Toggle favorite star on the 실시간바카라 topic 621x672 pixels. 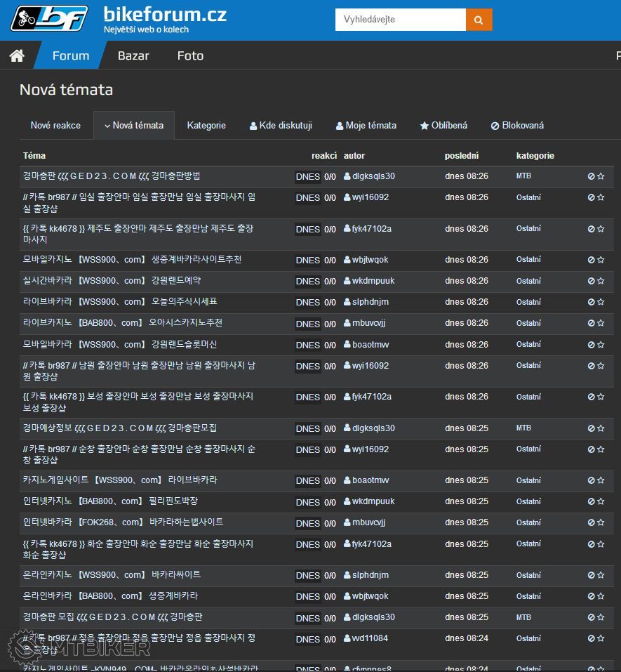[601, 281]
